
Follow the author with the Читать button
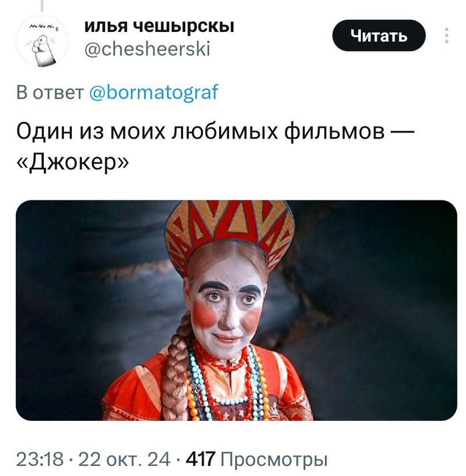[x=379, y=35]
